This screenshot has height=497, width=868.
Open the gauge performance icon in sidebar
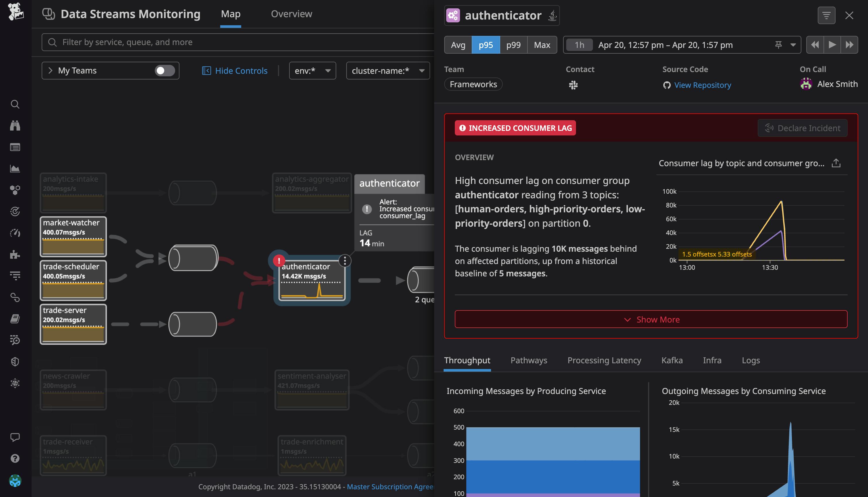pyautogui.click(x=15, y=233)
